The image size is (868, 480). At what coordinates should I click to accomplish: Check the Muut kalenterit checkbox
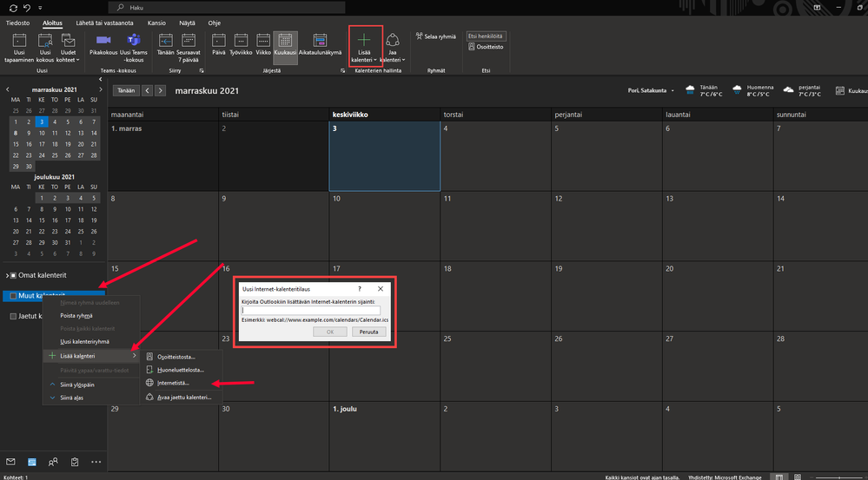pos(13,296)
